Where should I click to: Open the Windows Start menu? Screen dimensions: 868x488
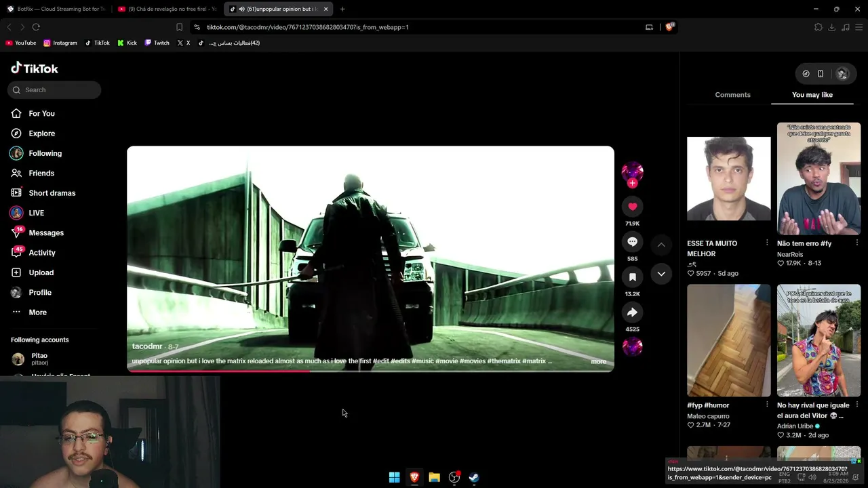(x=394, y=477)
